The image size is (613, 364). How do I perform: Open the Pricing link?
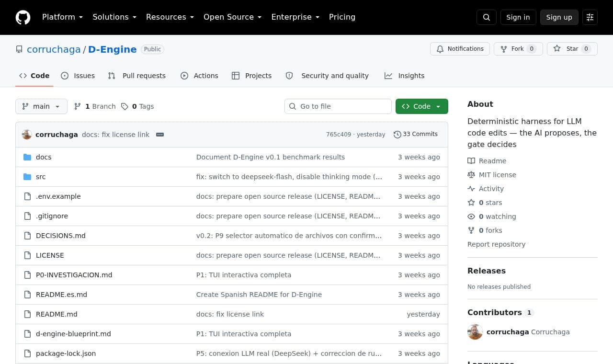[342, 17]
